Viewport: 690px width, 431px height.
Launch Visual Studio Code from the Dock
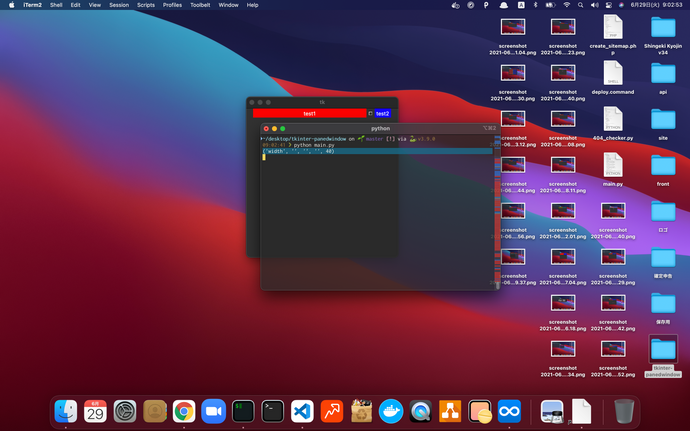click(302, 411)
